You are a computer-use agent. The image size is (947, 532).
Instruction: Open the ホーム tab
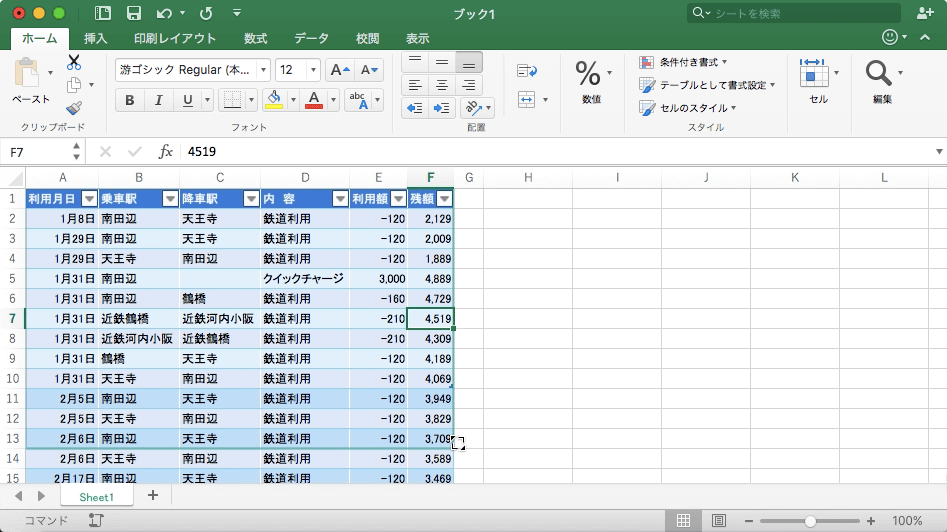click(40, 38)
